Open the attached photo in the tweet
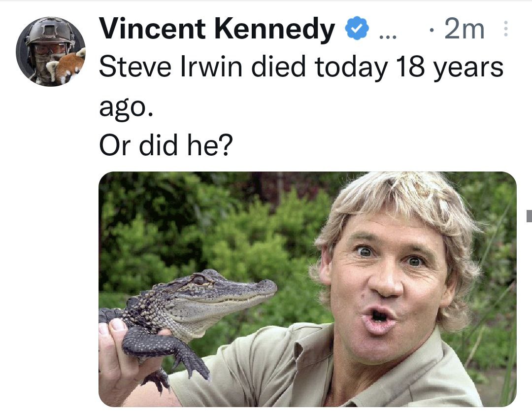The height and width of the screenshot is (413, 532). click(307, 289)
